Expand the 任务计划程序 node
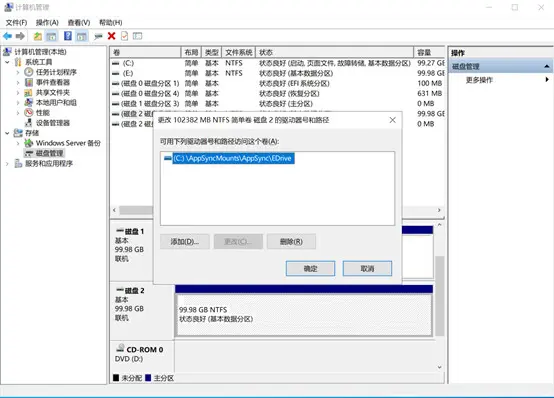The height and width of the screenshot is (398, 554). 18,72
